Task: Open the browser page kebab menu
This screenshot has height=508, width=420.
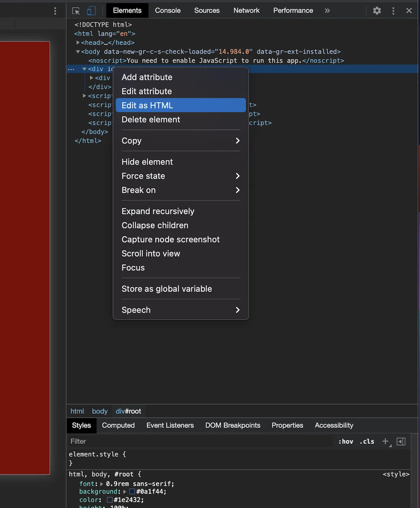Action: (x=55, y=11)
